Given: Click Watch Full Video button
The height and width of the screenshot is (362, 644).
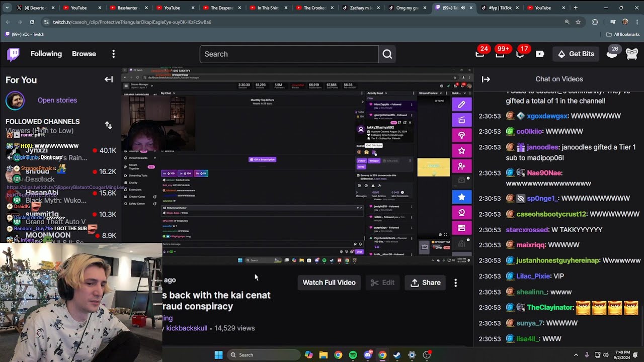Looking at the screenshot, I should coord(329,283).
